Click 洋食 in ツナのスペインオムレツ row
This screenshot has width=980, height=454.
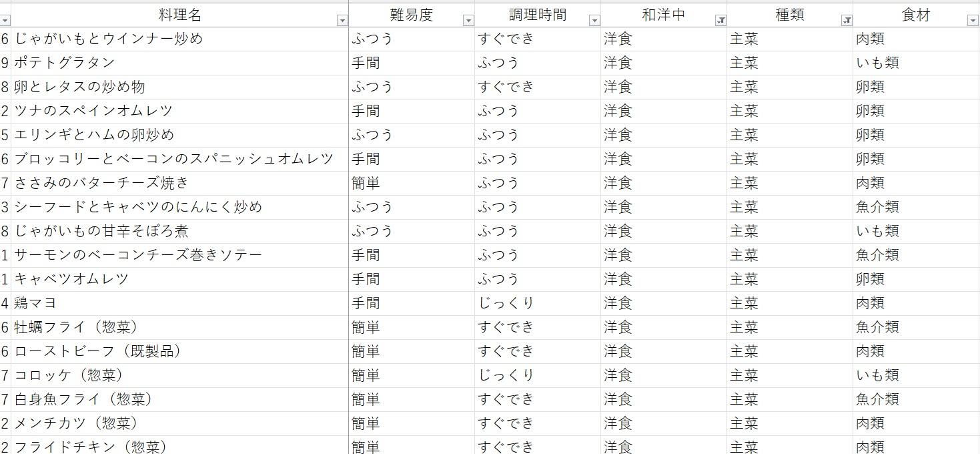(x=618, y=111)
